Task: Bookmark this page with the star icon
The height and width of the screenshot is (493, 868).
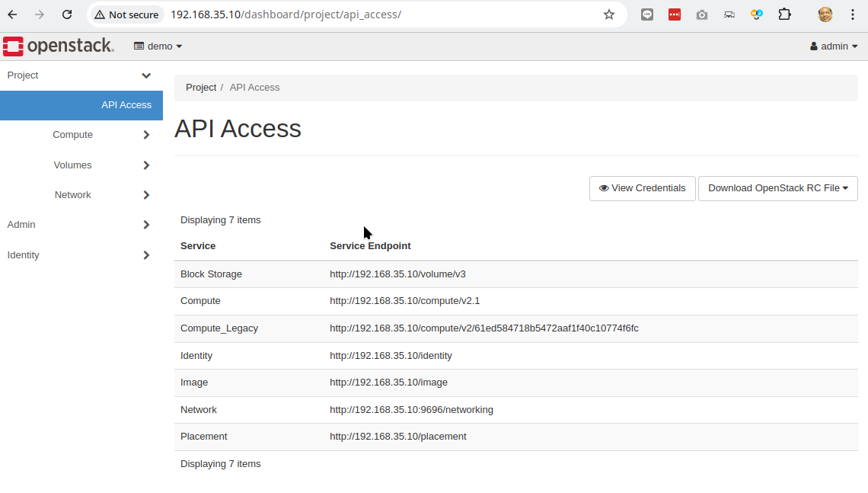Action: pos(609,14)
